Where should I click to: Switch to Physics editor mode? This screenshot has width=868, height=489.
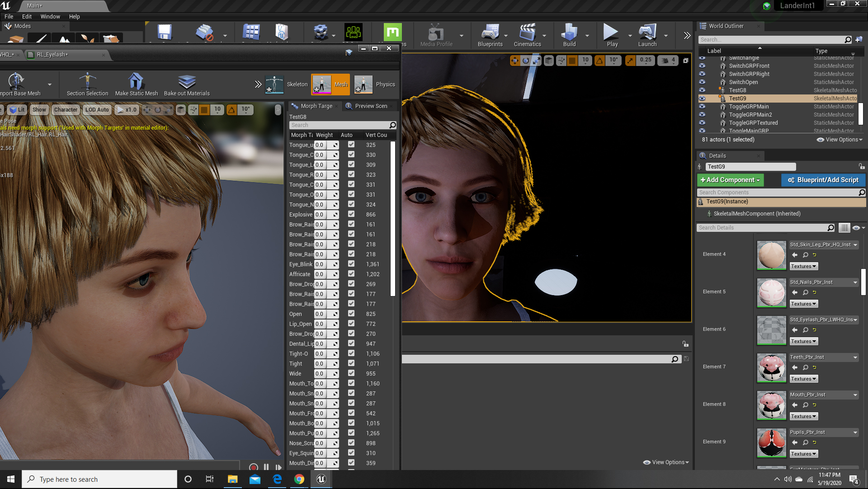click(375, 85)
